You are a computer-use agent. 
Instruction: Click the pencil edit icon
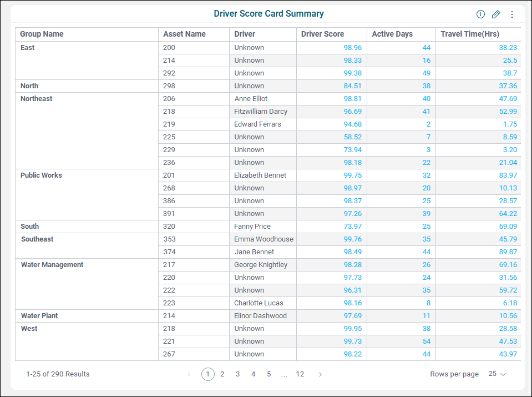(496, 14)
